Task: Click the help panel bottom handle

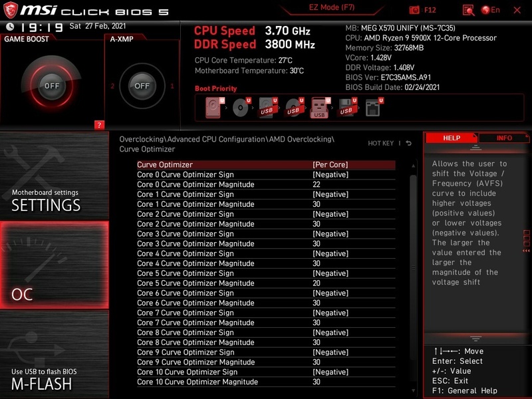Action: click(475, 338)
